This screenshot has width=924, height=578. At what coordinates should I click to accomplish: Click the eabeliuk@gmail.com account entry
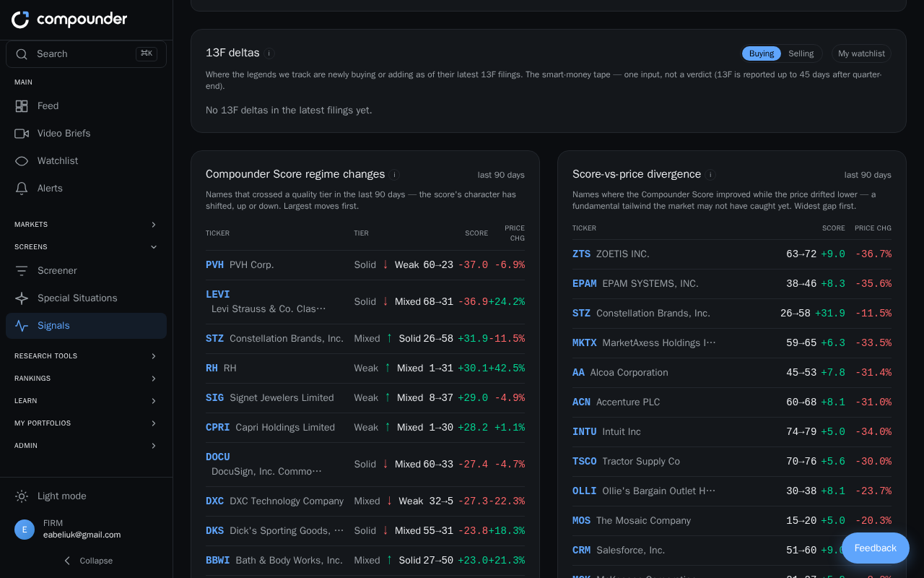click(82, 535)
